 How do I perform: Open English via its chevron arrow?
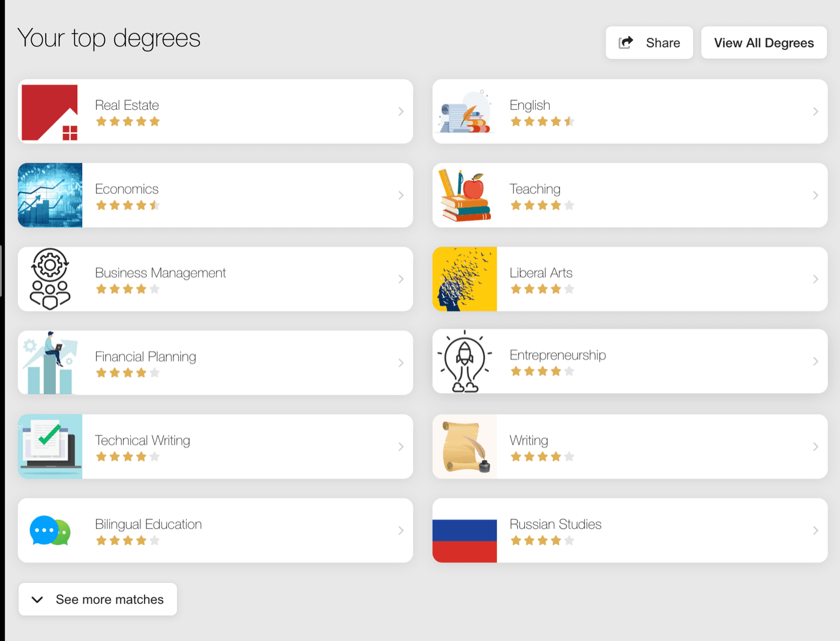[815, 112]
